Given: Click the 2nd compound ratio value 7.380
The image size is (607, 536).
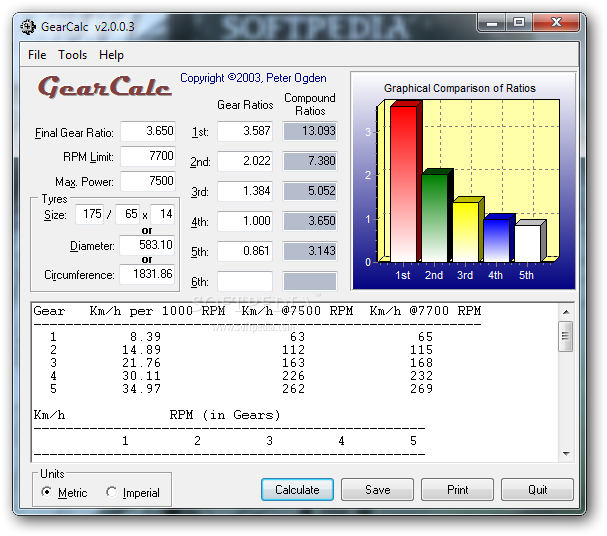Looking at the screenshot, I should point(310,161).
